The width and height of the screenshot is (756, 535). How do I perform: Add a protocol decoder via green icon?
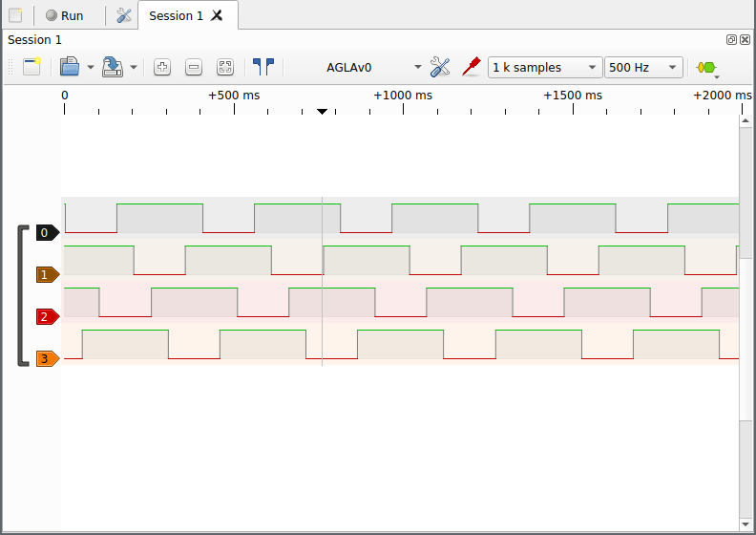(x=707, y=68)
